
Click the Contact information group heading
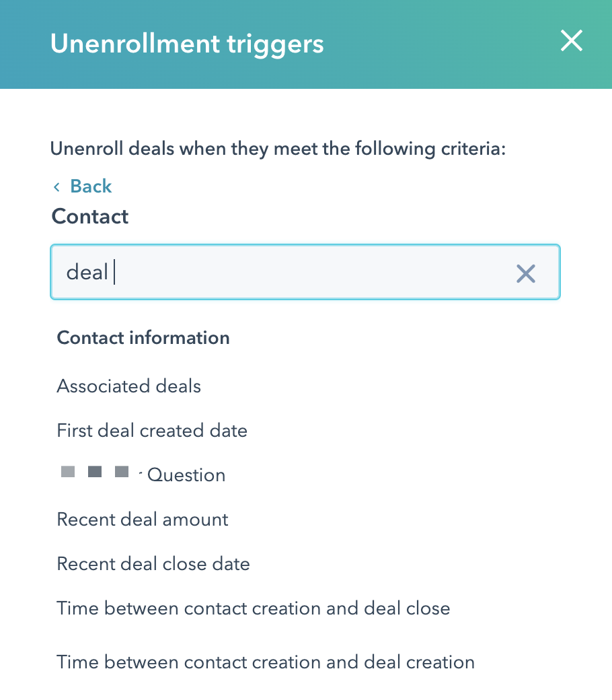pyautogui.click(x=143, y=338)
